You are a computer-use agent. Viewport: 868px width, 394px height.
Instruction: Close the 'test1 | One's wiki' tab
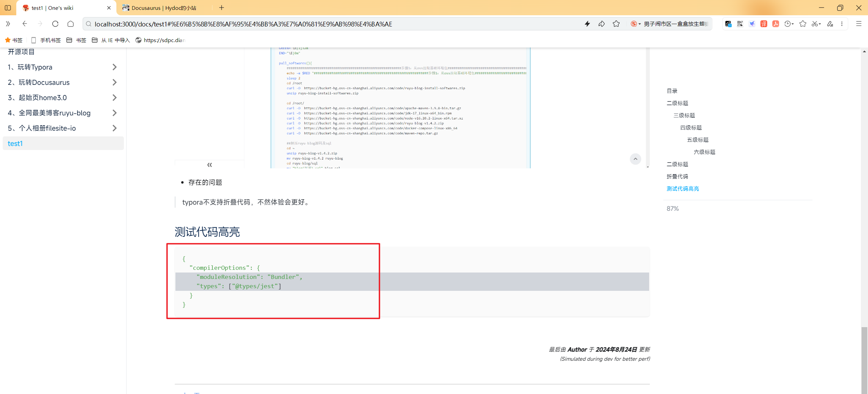(109, 8)
